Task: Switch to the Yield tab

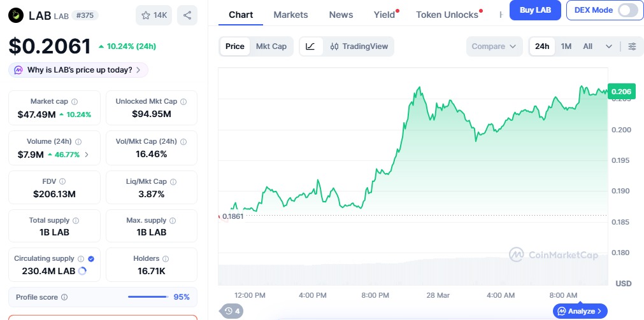Action: tap(385, 15)
